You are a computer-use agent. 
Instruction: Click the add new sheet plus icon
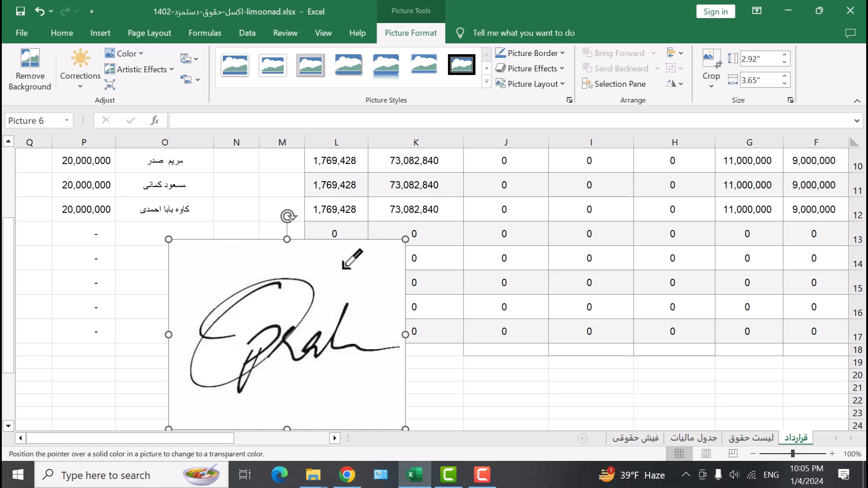pos(583,438)
